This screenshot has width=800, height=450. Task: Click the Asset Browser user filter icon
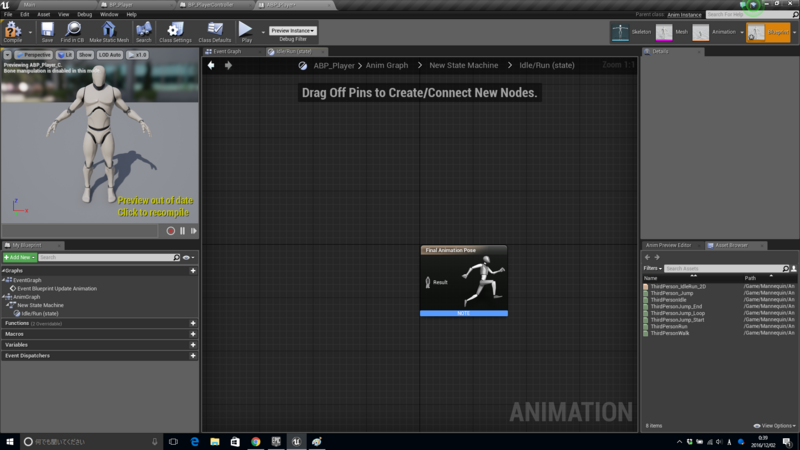pyautogui.click(x=794, y=268)
